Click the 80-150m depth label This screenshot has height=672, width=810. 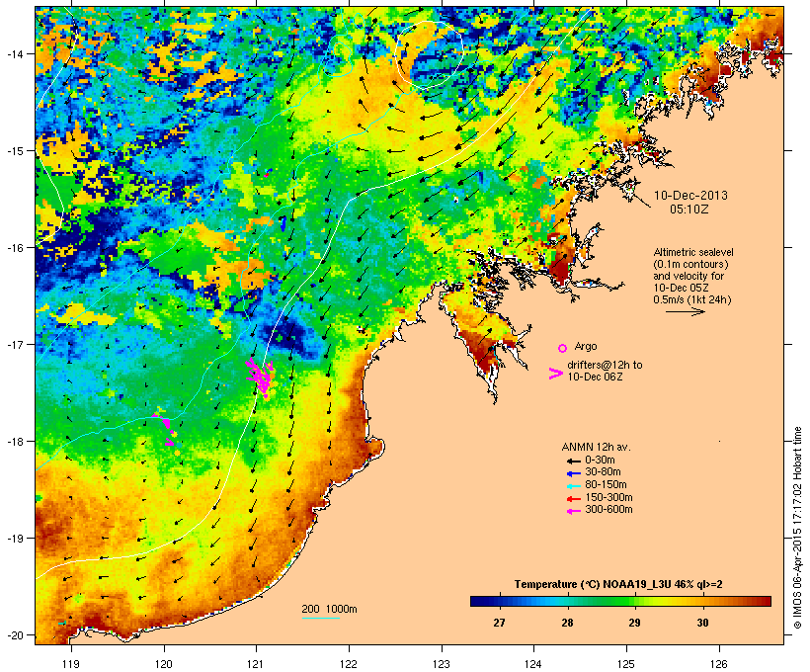point(606,485)
